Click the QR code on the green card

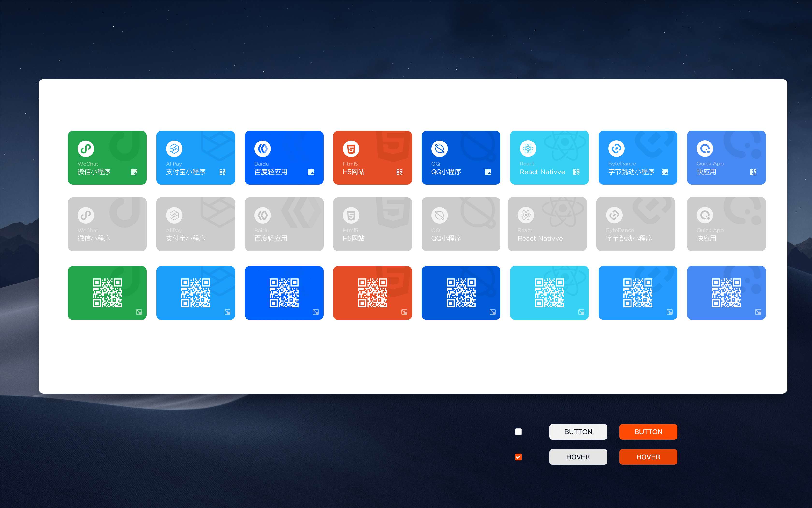tap(107, 293)
